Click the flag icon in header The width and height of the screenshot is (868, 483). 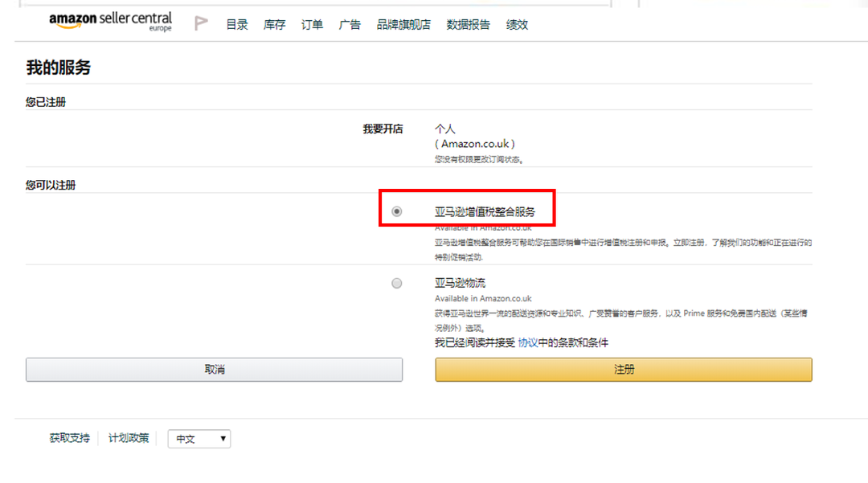pos(201,23)
